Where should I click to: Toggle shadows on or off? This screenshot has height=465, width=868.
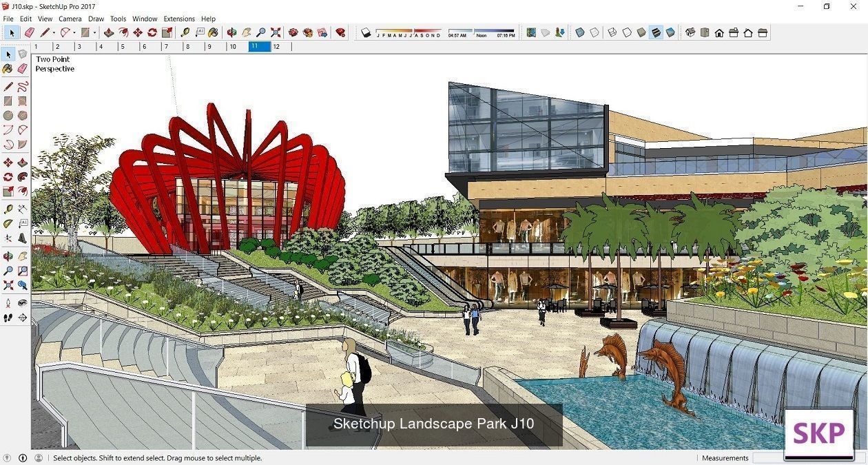point(366,32)
